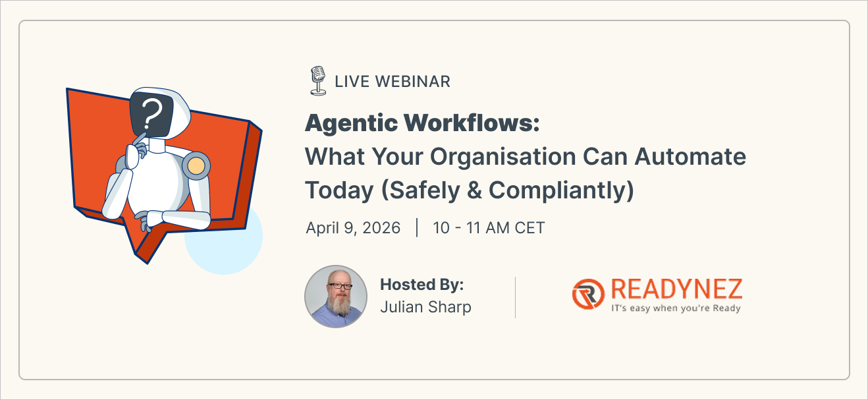Select the 10 - 11 AM CET time
This screenshot has width=868, height=400.
489,228
